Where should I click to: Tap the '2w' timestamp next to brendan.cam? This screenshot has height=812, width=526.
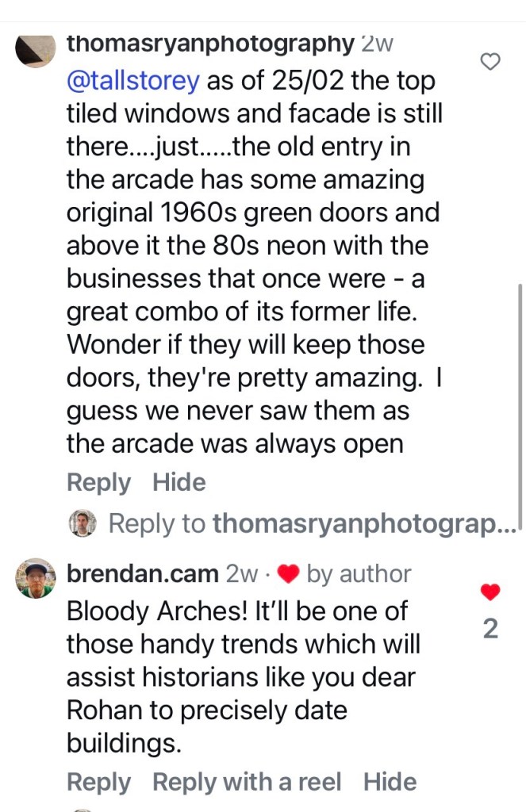pyautogui.click(x=242, y=573)
